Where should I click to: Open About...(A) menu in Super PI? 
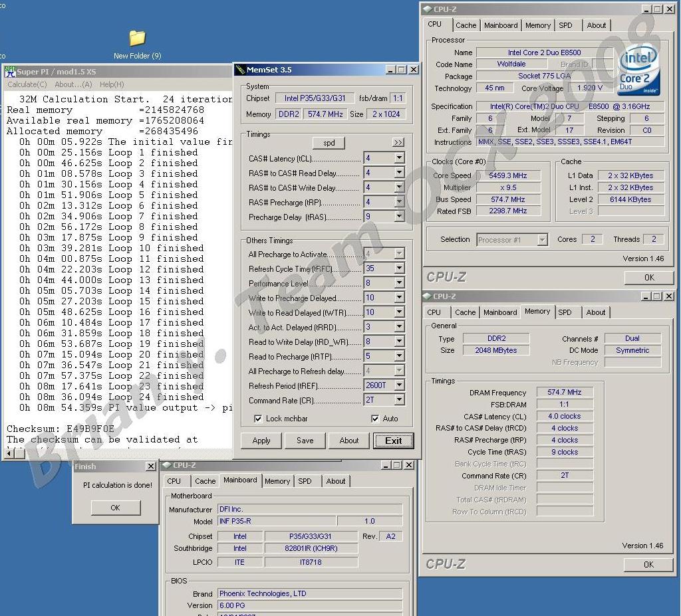click(x=73, y=84)
